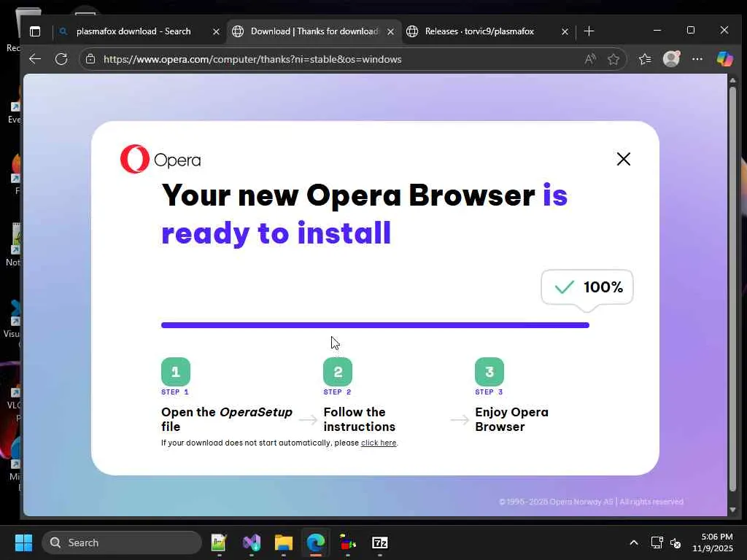
Task: Open 7-Zip from the taskbar
Action: (379, 542)
